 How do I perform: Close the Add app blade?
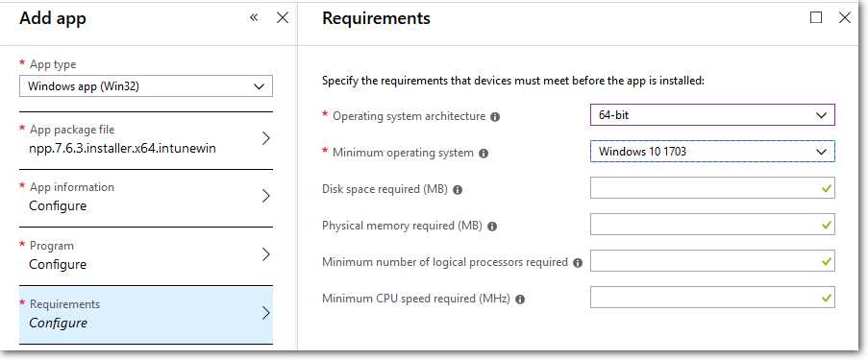283,17
